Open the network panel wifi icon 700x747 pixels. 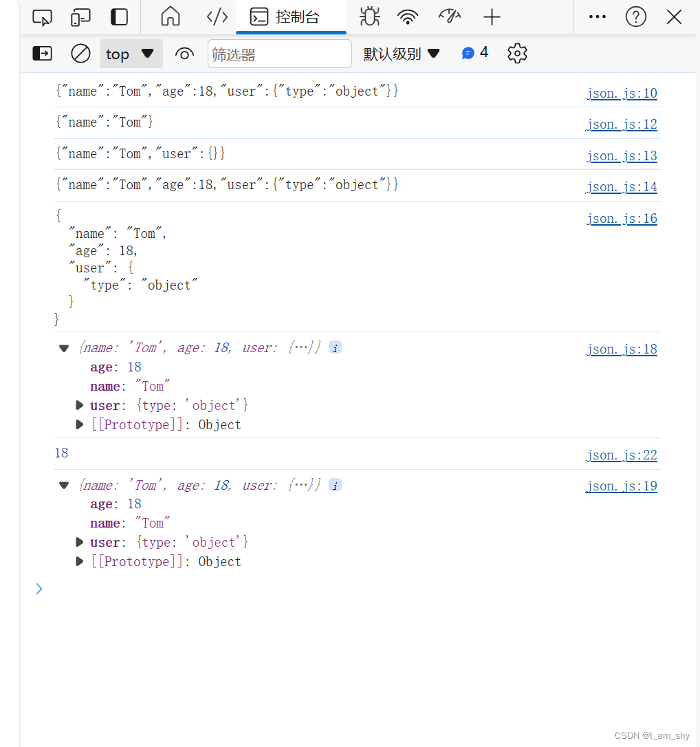[408, 17]
